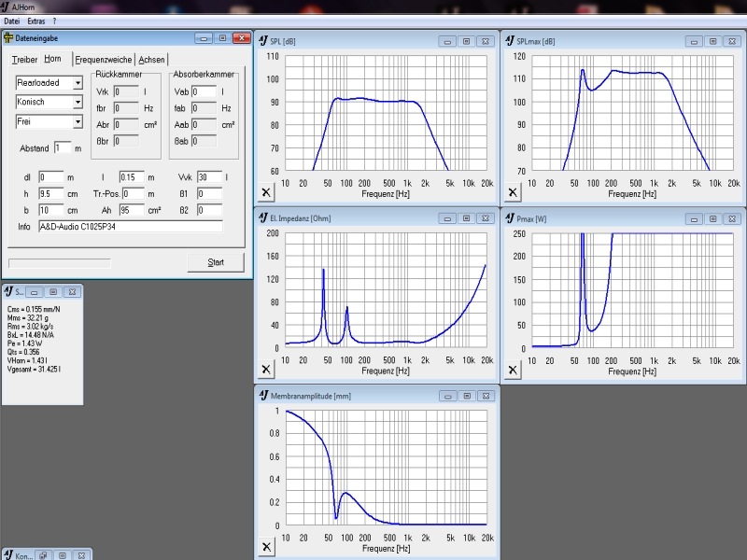Click the X icon in the SPL graph
Viewport: 747px width, 560px height.
[x=265, y=192]
